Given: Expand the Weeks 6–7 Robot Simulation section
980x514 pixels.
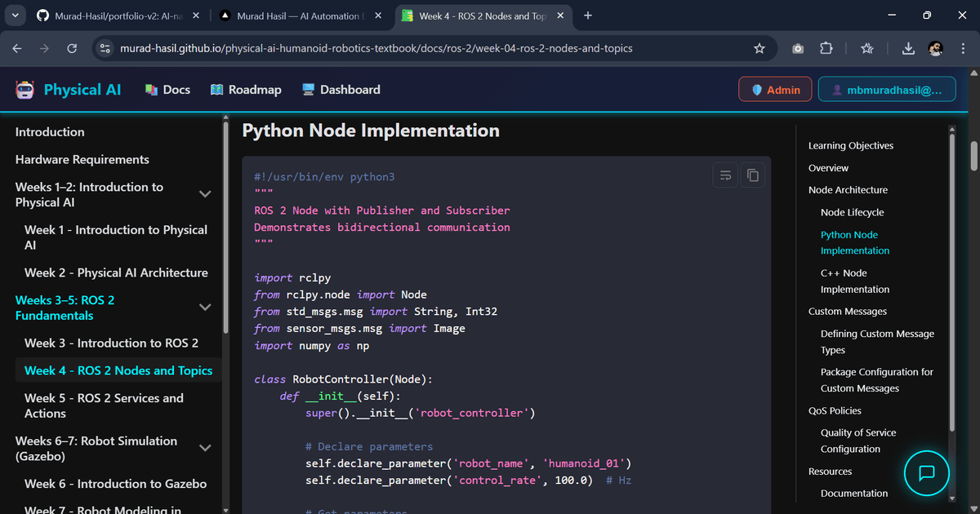Looking at the screenshot, I should click(x=205, y=448).
